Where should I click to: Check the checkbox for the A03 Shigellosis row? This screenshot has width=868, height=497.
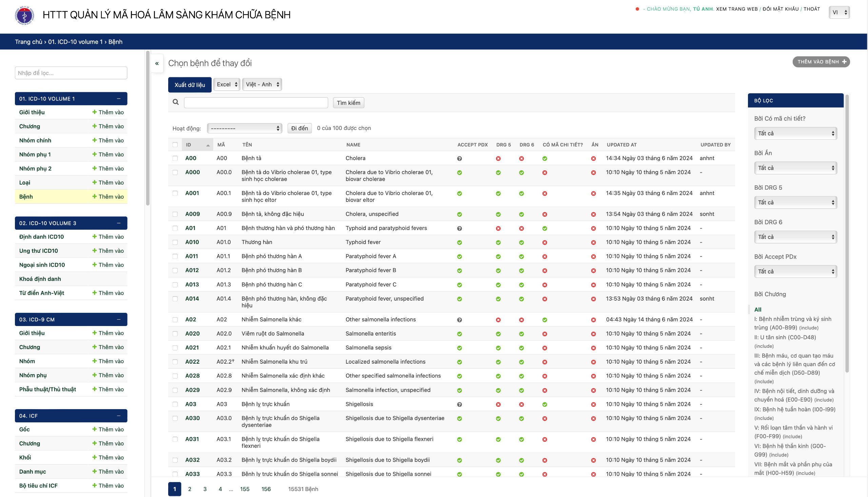[x=175, y=404]
